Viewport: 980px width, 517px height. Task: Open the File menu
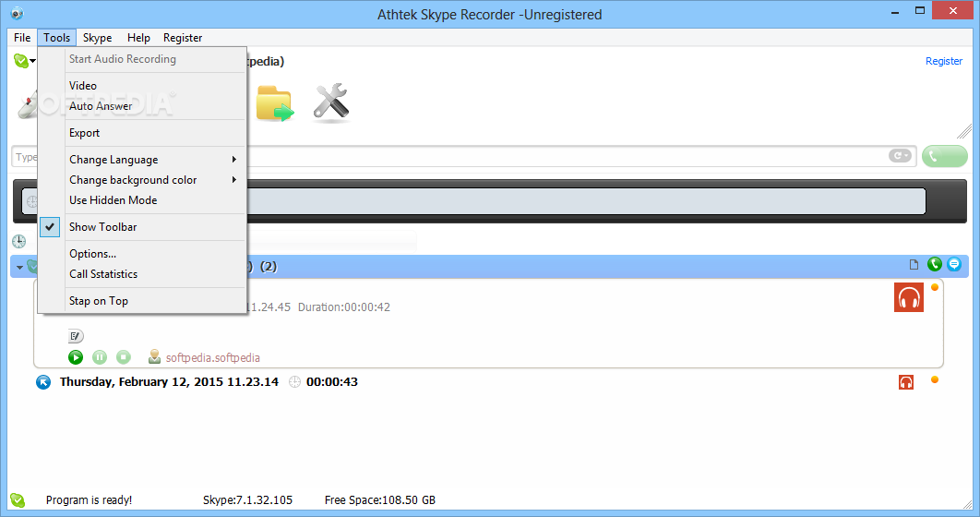pos(22,38)
